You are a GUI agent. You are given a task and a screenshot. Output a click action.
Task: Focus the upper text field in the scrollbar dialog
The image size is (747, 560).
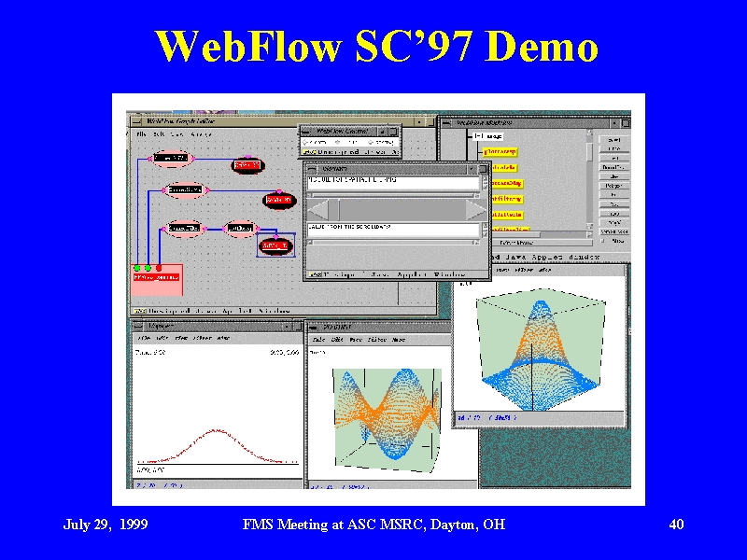[x=393, y=183]
